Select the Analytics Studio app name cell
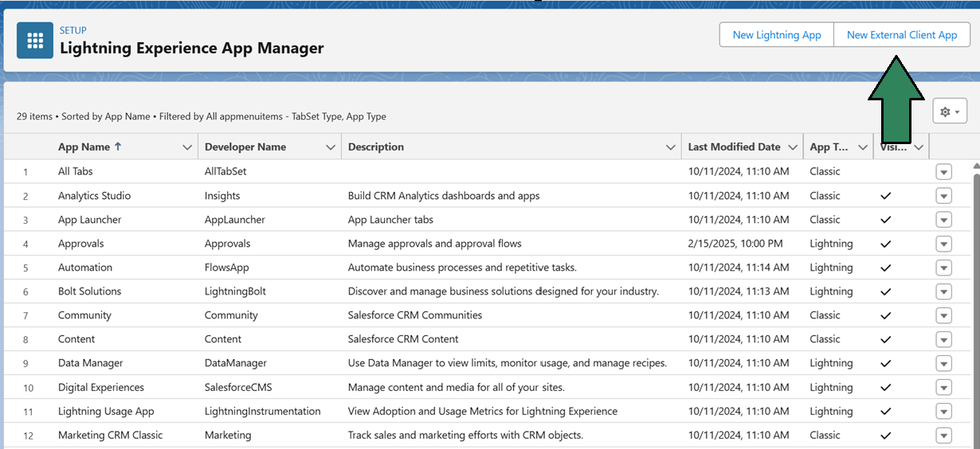This screenshot has height=449, width=980. click(x=94, y=195)
